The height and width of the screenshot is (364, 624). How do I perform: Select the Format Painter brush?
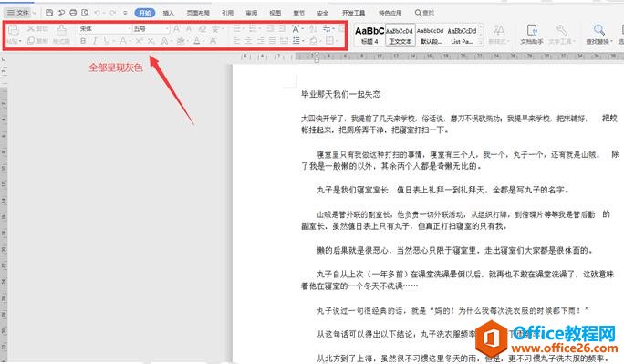[61, 31]
